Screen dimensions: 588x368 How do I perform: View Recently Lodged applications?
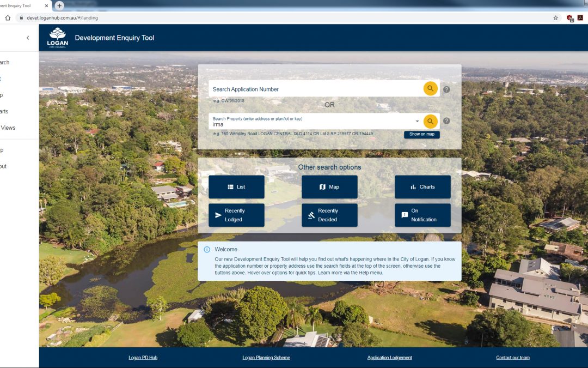(x=236, y=215)
